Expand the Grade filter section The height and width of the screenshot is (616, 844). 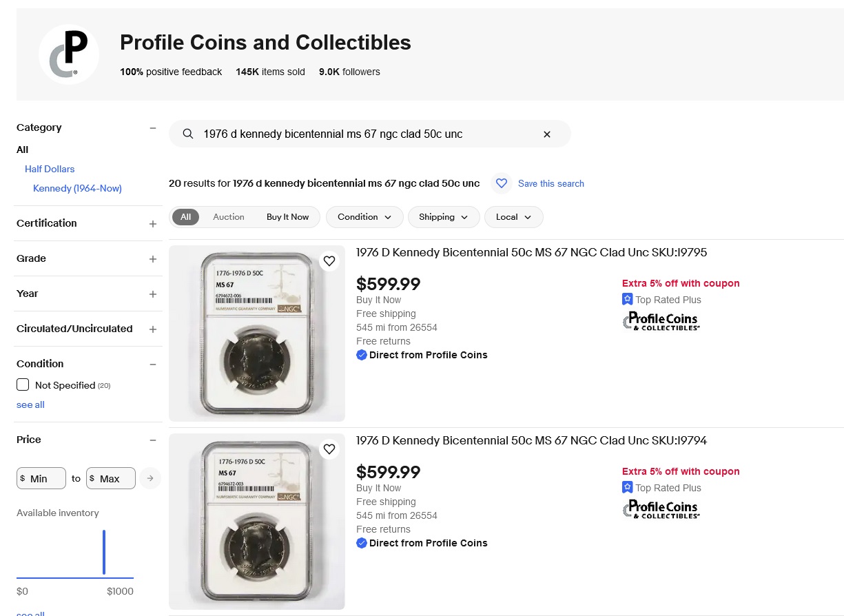coord(153,259)
